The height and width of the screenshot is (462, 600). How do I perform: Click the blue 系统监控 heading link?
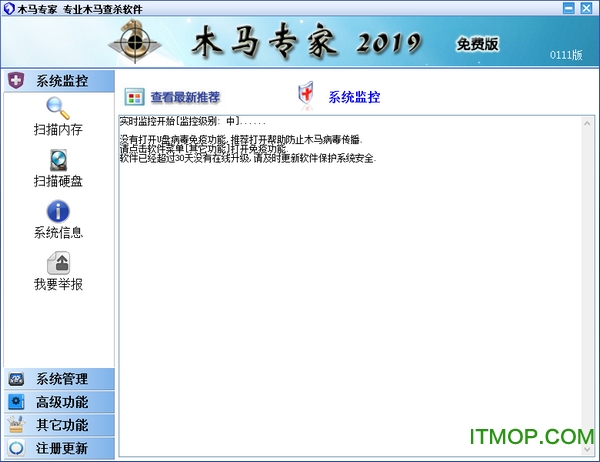pos(354,97)
